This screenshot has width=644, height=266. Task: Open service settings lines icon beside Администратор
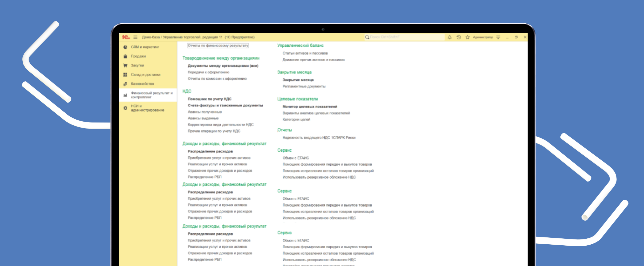[498, 37]
